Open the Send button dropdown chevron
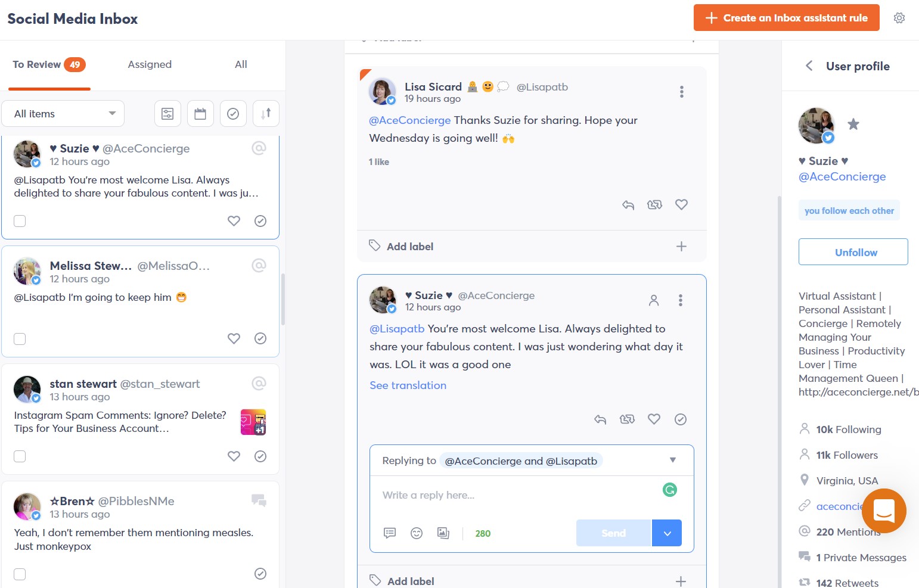The image size is (919, 588). pyautogui.click(x=666, y=533)
